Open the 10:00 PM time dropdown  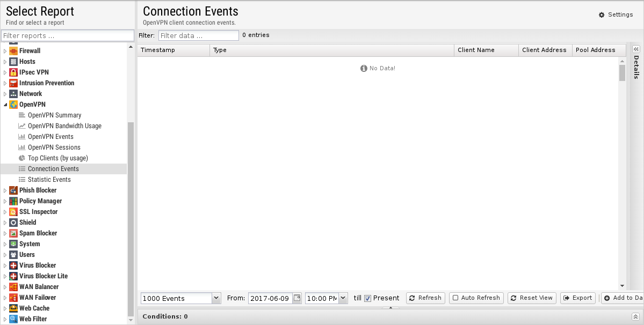[x=343, y=298]
